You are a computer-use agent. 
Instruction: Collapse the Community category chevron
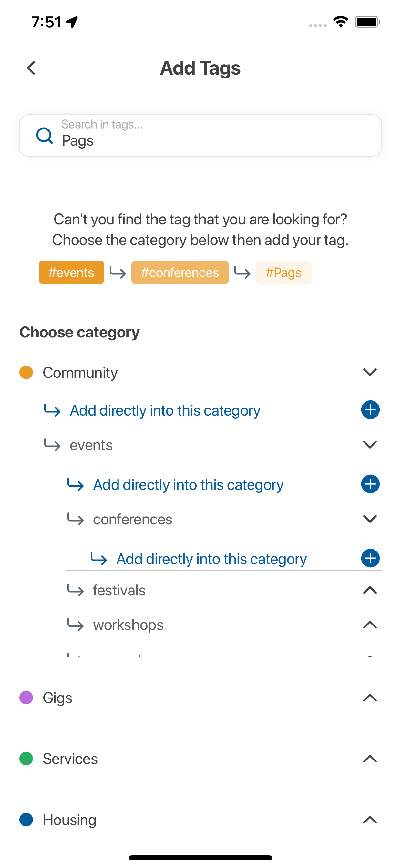point(370,372)
